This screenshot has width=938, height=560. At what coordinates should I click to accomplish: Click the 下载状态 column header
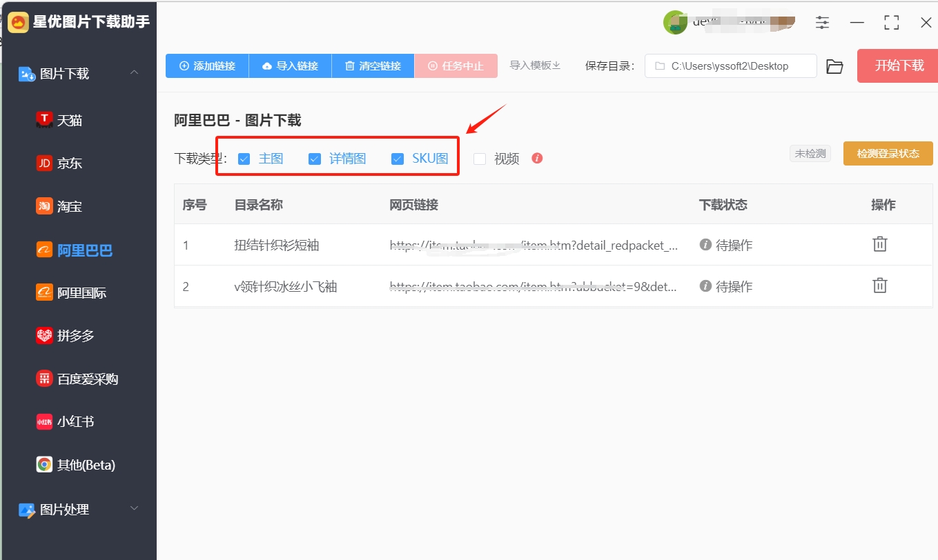(723, 205)
